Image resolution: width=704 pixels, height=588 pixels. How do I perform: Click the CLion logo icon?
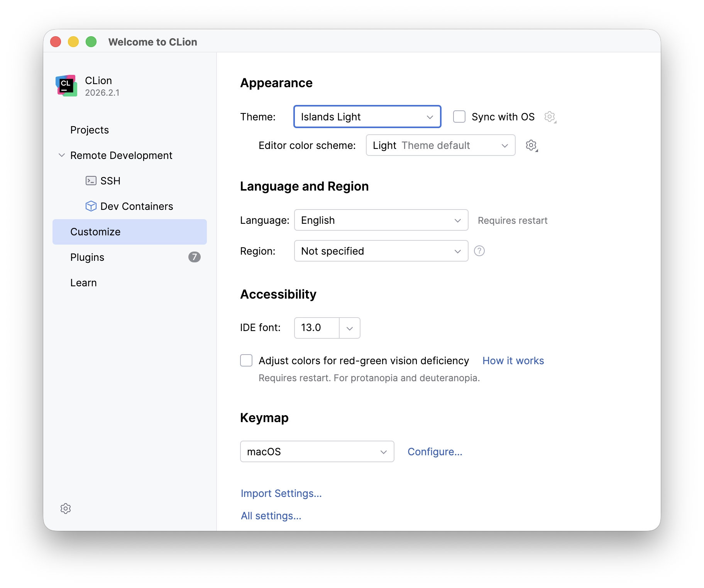[x=66, y=86]
